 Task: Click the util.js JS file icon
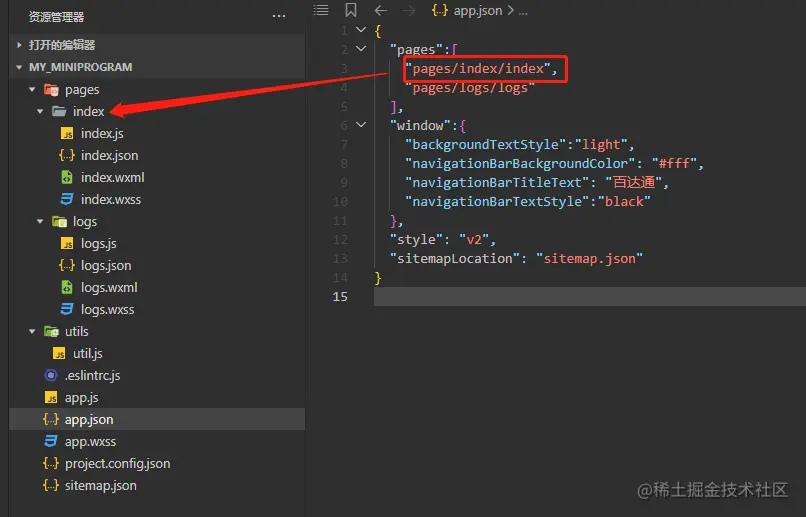point(59,354)
